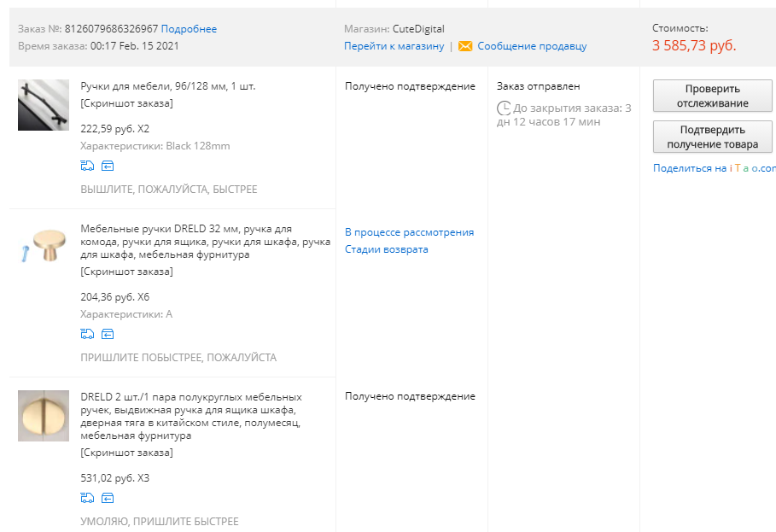776x532 pixels.
Task: Click delivery truck icon for DRELD 32 мм item
Action: 87,334
